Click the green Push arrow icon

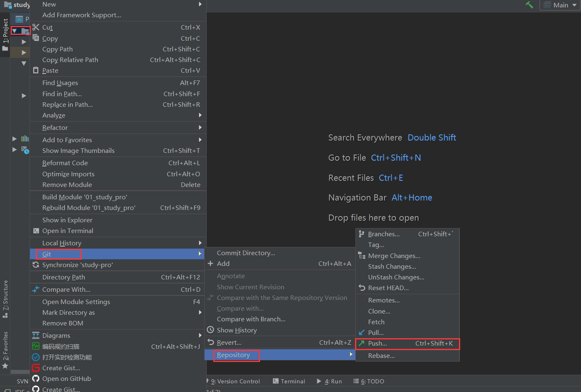pos(362,343)
